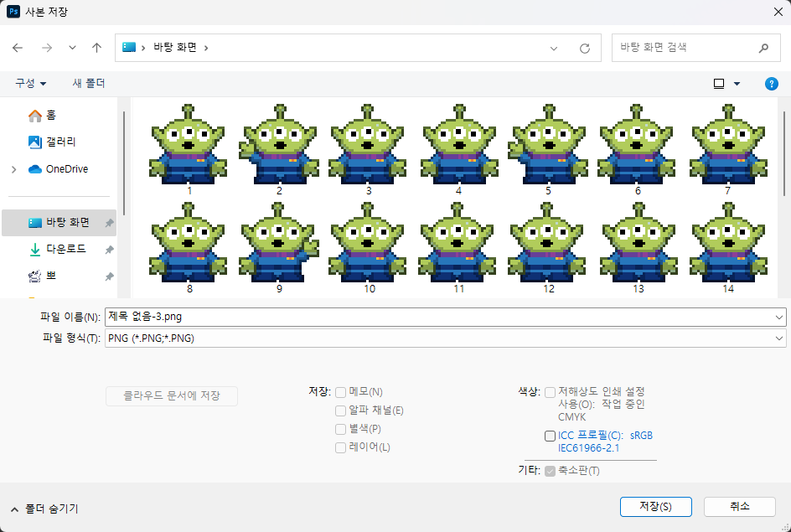Select alien image file 12
This screenshot has width=791, height=532.
(x=548, y=248)
